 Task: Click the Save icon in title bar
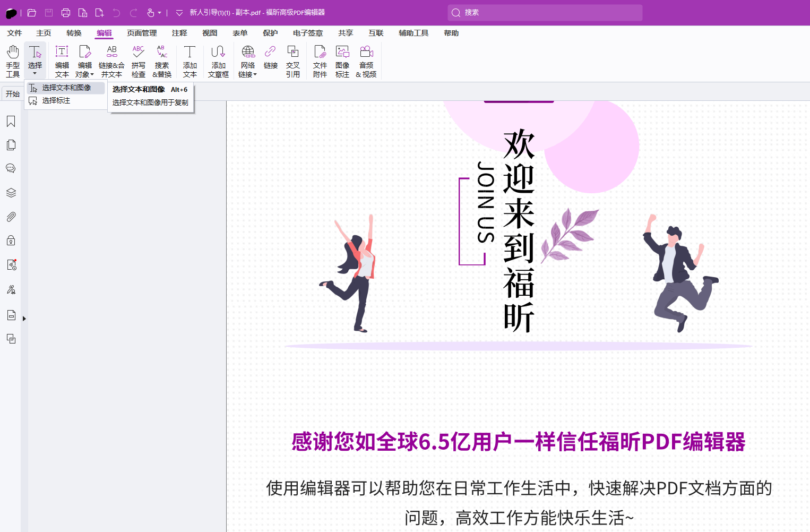[49, 13]
